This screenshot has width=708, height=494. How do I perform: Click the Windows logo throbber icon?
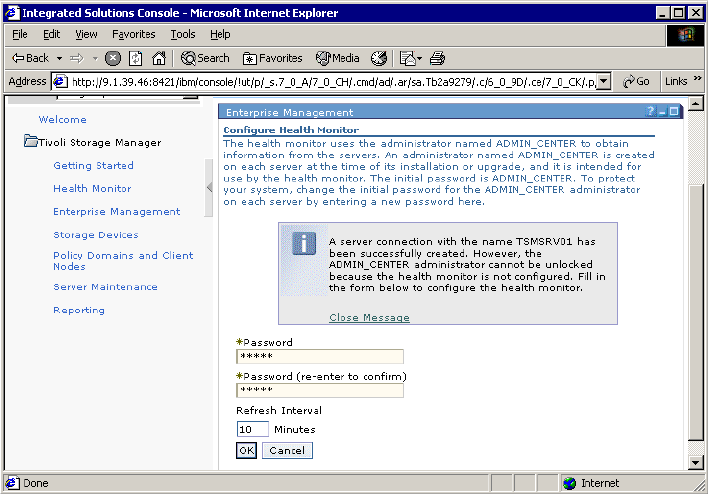coord(685,35)
